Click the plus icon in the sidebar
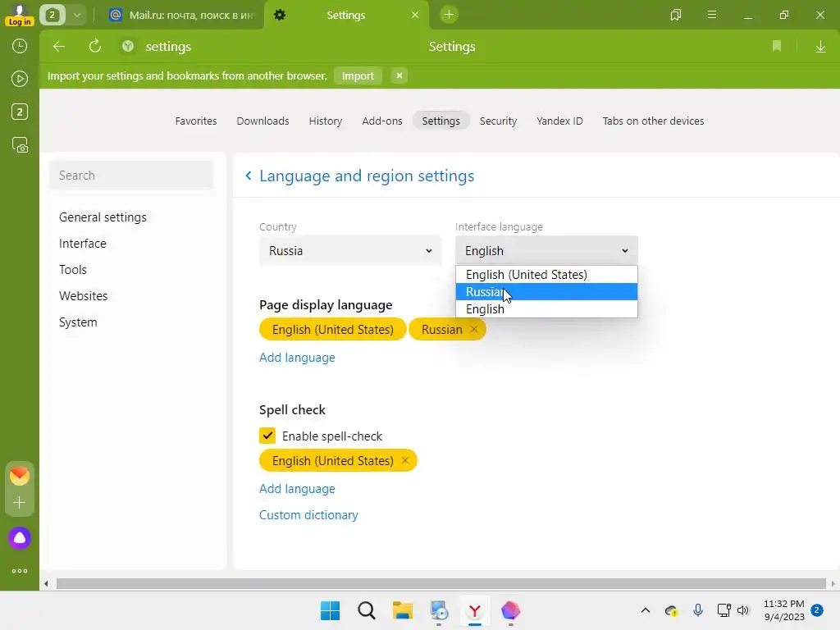 pos(20,503)
